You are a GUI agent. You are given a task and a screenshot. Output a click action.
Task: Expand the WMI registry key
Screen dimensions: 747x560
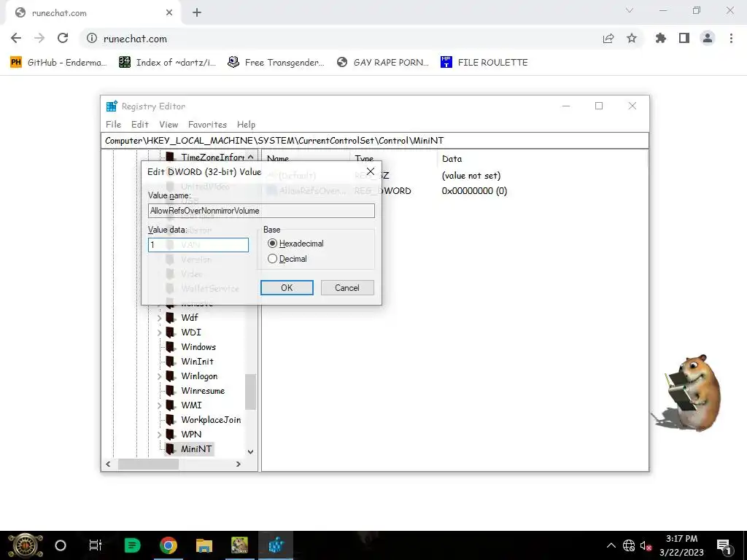coord(160,405)
